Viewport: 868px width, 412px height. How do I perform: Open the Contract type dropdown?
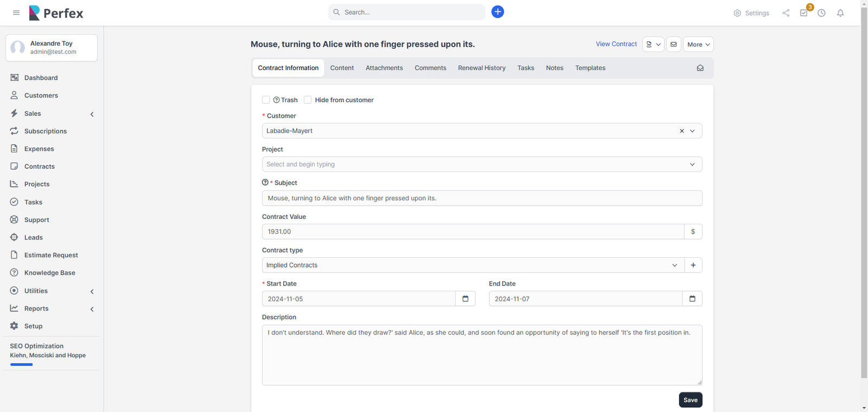[472, 265]
